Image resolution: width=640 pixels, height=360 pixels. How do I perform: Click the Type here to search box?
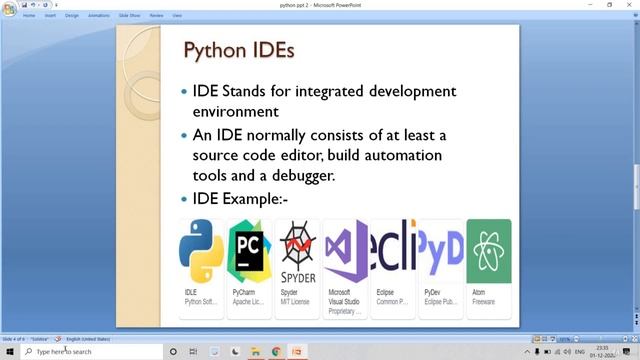click(92, 351)
